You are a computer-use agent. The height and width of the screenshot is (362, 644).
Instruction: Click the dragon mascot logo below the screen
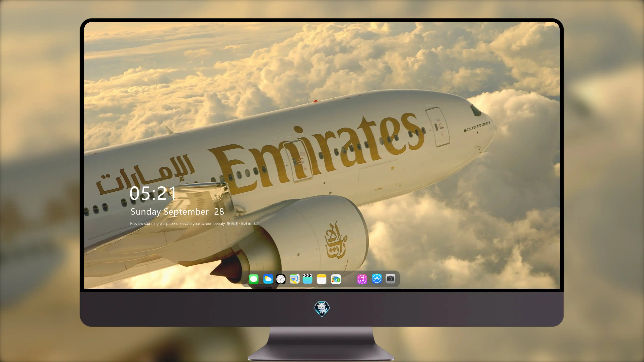click(x=322, y=309)
